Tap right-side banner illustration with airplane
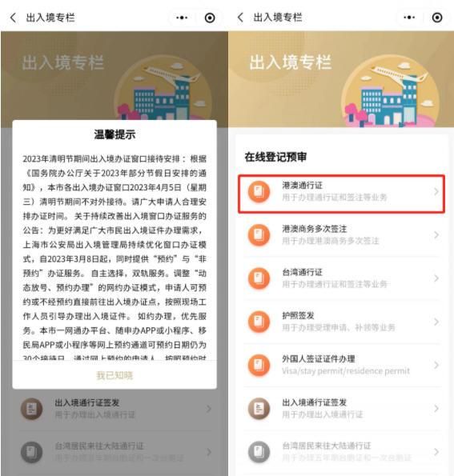Image resolution: width=454 pixels, height=476 pixels. pyautogui.click(x=390, y=91)
